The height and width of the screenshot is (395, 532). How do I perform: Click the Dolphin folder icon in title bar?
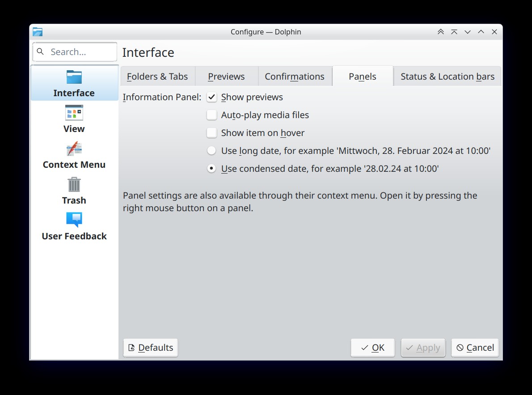pyautogui.click(x=38, y=32)
